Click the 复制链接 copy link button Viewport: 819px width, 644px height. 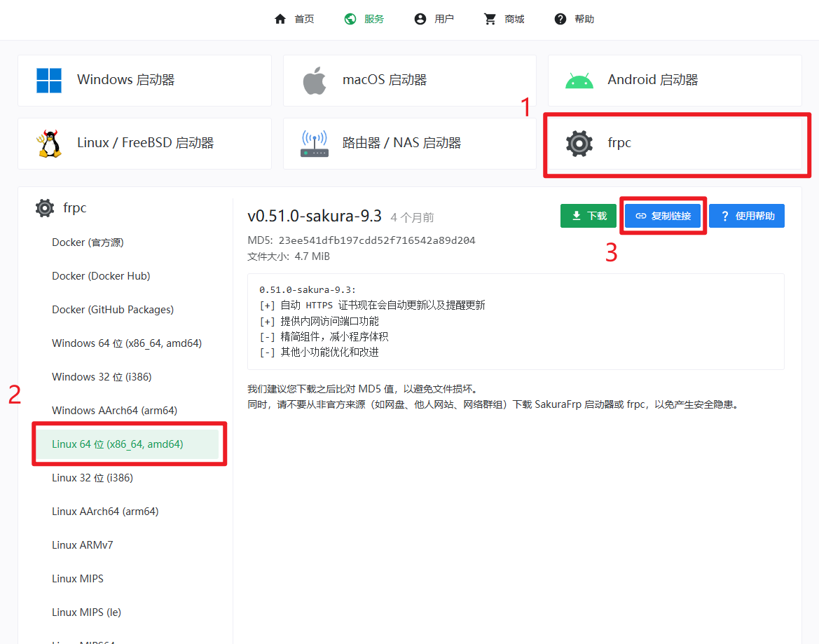(663, 216)
